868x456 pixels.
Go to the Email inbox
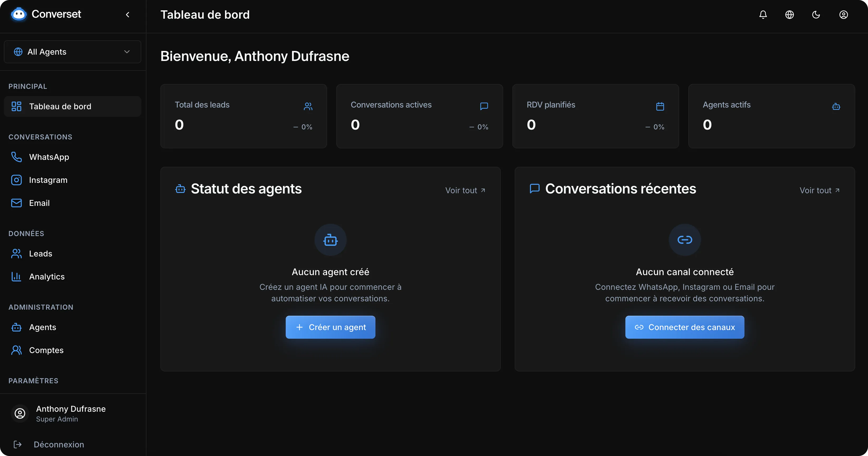click(x=39, y=203)
